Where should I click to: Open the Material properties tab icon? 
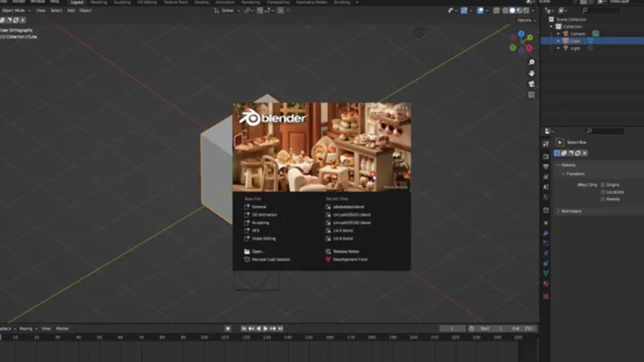coord(546,283)
